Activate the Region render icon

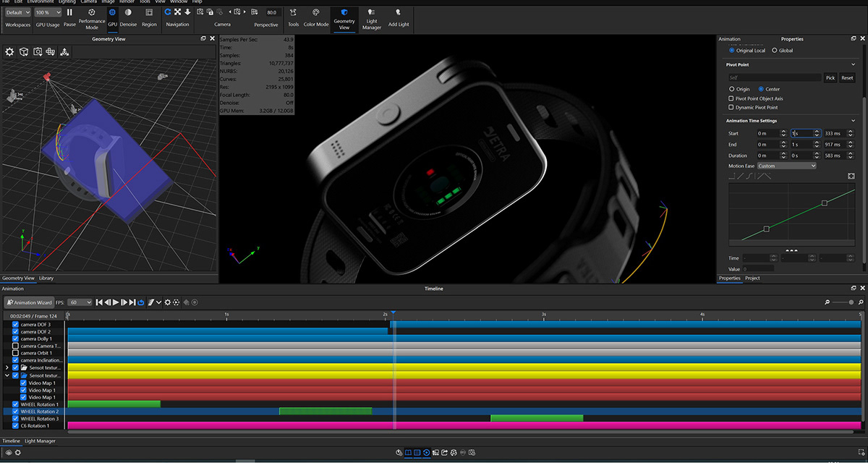tap(149, 12)
